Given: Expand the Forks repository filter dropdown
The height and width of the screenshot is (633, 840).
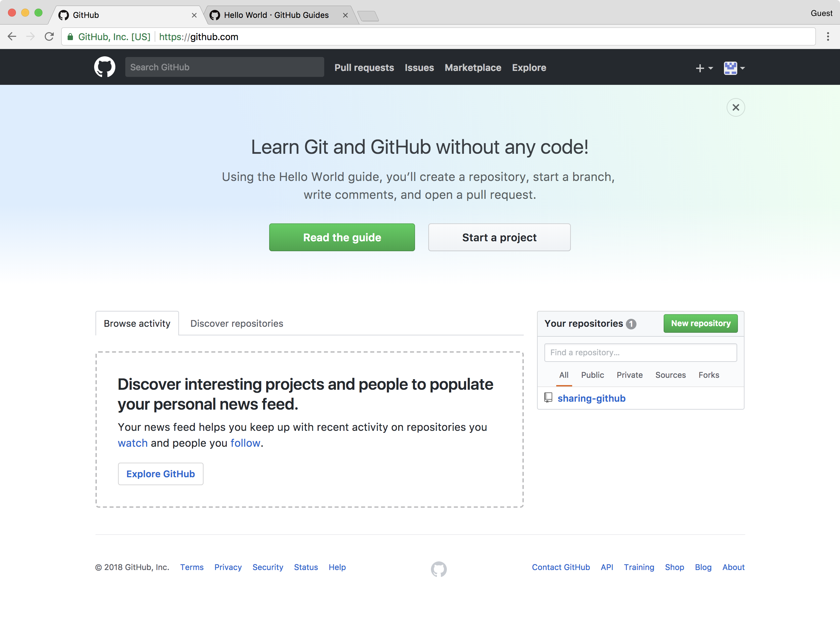Looking at the screenshot, I should [708, 374].
